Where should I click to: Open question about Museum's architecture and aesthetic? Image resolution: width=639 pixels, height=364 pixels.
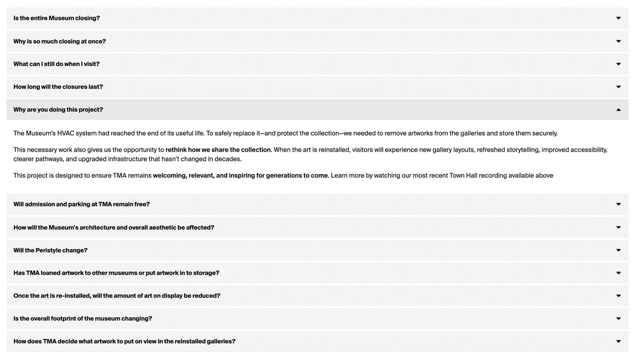(x=317, y=227)
